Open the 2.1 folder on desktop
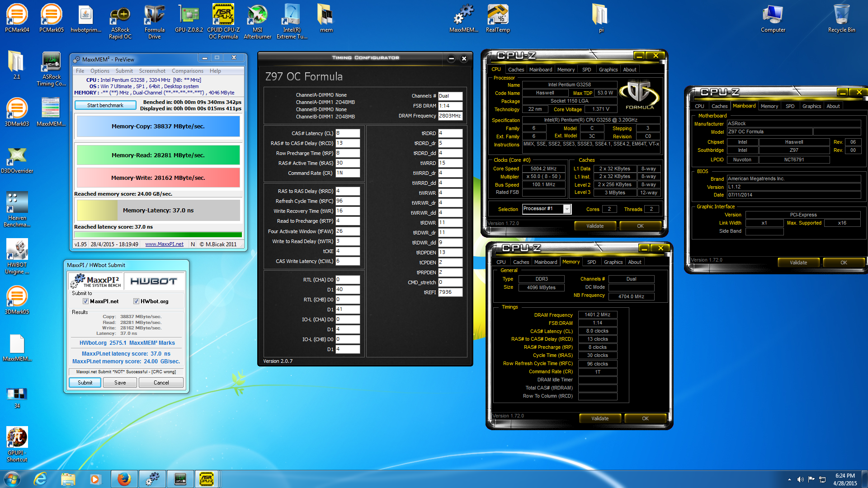Image resolution: width=868 pixels, height=488 pixels. click(17, 65)
